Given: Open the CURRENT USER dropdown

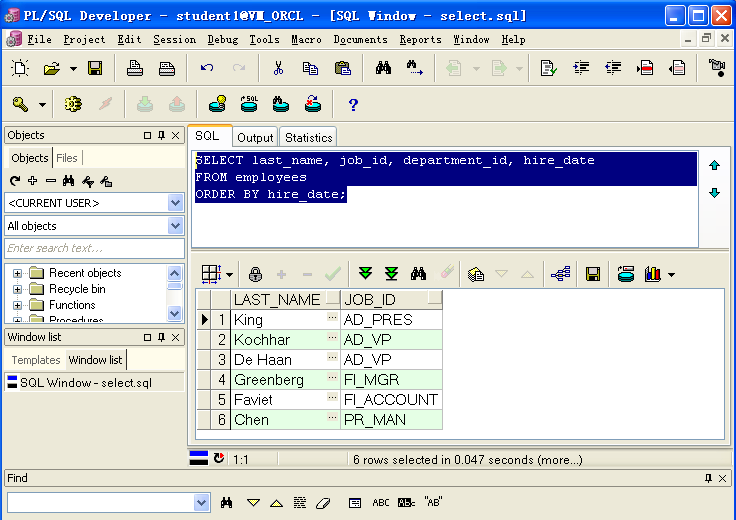Looking at the screenshot, I should coord(175,203).
